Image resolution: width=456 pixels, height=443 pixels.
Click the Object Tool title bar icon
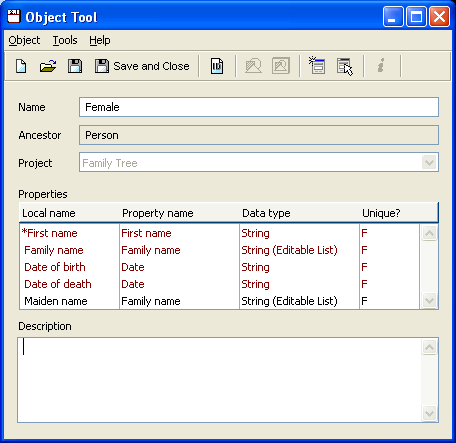coord(14,16)
